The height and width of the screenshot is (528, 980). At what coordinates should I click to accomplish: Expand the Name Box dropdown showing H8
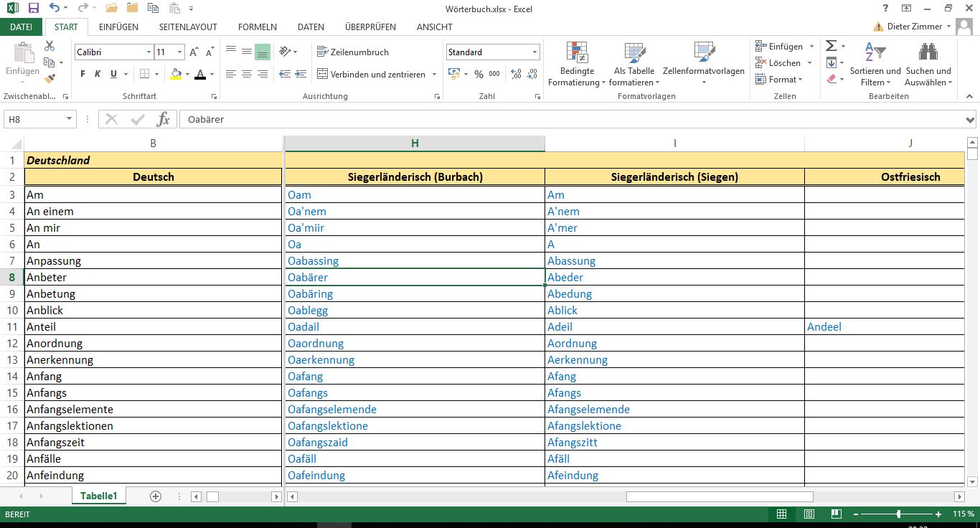pos(69,119)
